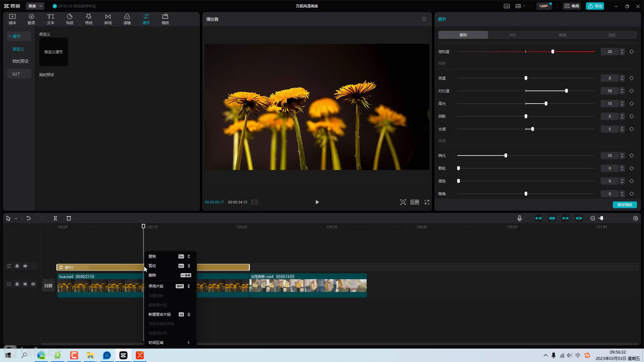Adjust the 饱和度 value stepper
644x362 pixels.
click(x=622, y=52)
